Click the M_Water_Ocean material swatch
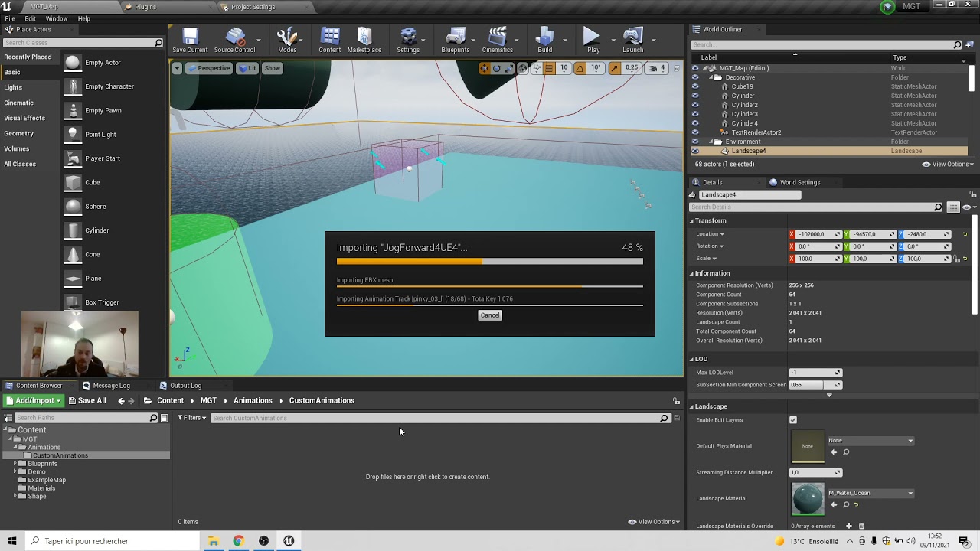 click(x=807, y=498)
